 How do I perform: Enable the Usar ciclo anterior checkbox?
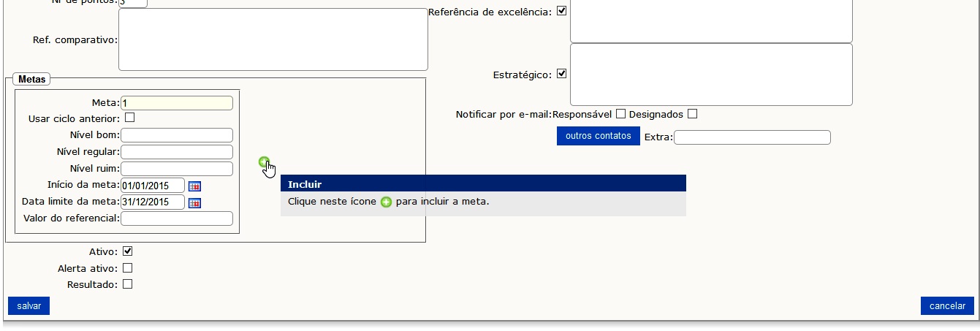tap(129, 118)
